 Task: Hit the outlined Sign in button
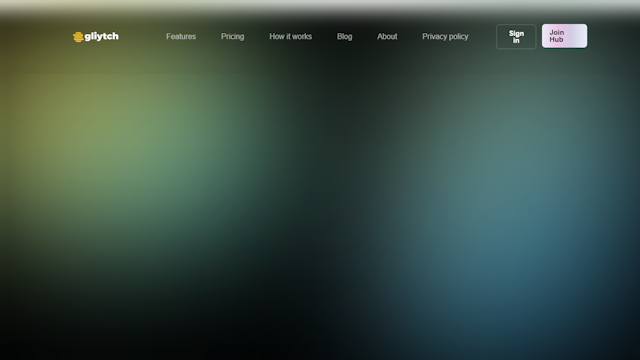tap(516, 36)
